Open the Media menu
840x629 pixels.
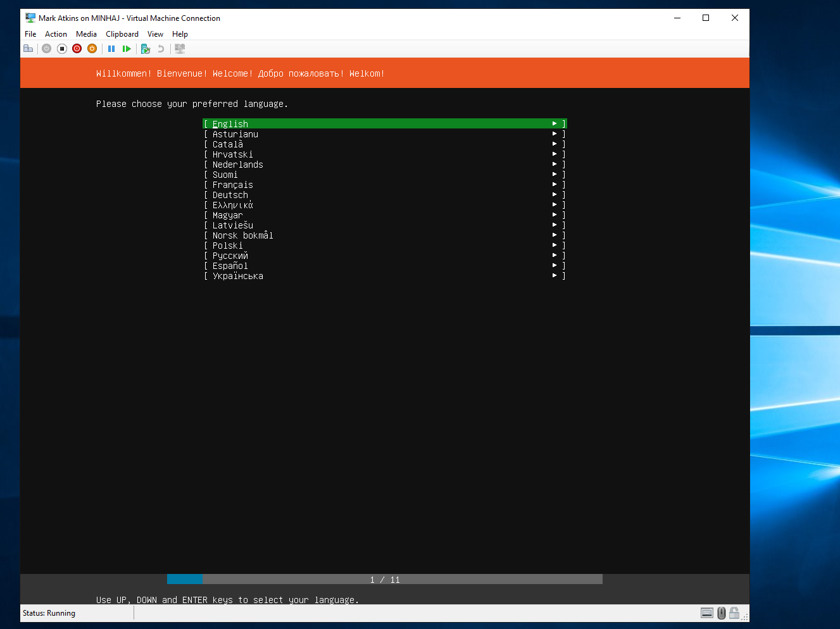pos(86,34)
